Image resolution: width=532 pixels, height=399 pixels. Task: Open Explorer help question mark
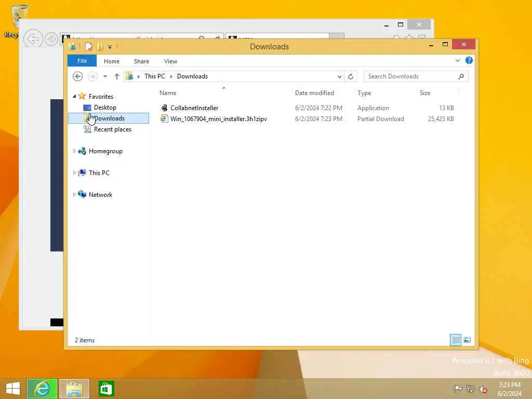469,60
